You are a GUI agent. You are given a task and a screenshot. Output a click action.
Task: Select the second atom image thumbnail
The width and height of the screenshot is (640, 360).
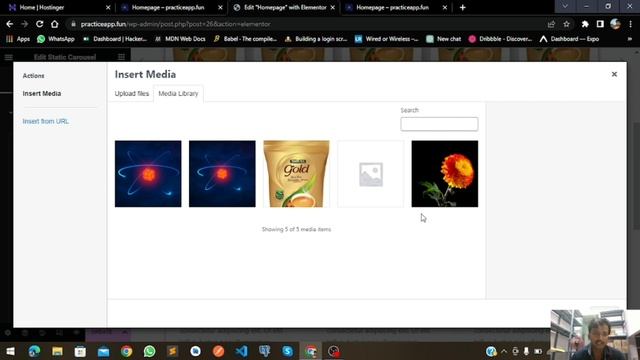(222, 174)
